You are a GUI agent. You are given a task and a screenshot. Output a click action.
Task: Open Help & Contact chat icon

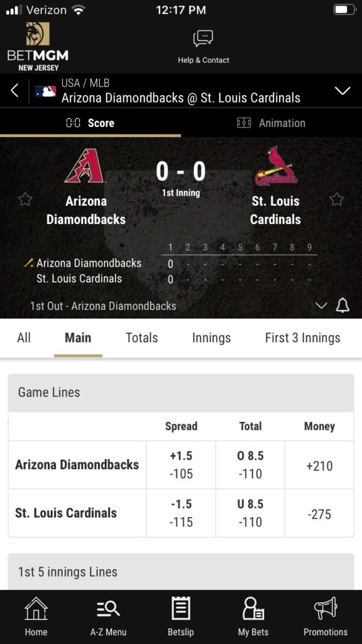pyautogui.click(x=203, y=38)
